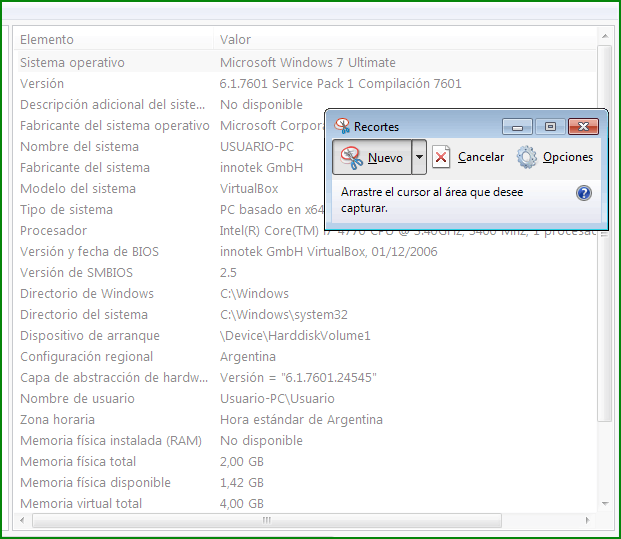Click the value Hora estándar de Argentina

coord(301,419)
